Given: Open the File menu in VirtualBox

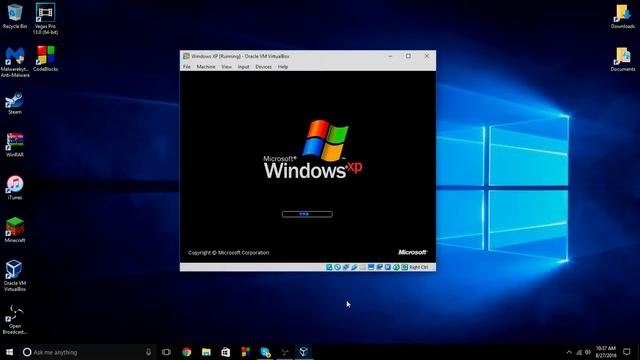Looking at the screenshot, I should coord(187,67).
